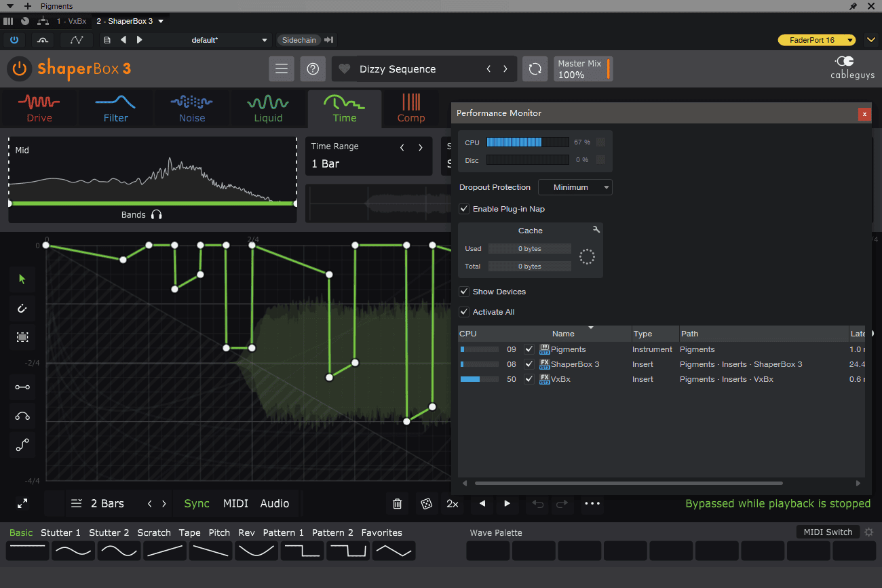Shift the wave left with arrow
The image size is (882, 588).
pyautogui.click(x=482, y=503)
